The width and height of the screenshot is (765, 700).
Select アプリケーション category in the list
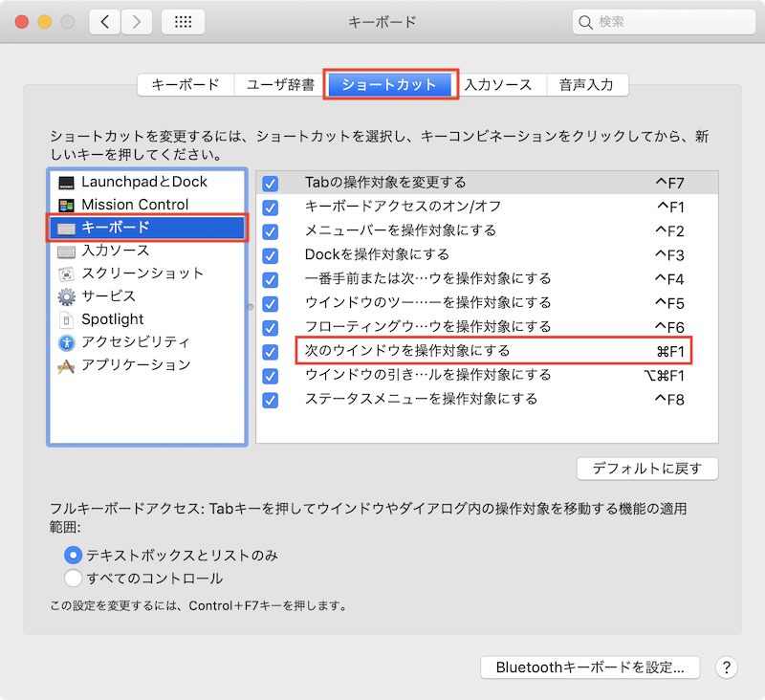coord(147,365)
